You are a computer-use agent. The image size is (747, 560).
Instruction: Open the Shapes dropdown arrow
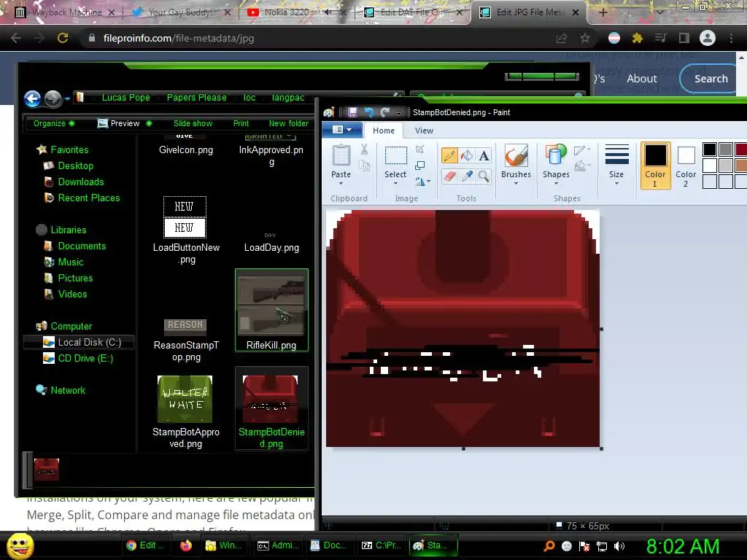coord(556,183)
